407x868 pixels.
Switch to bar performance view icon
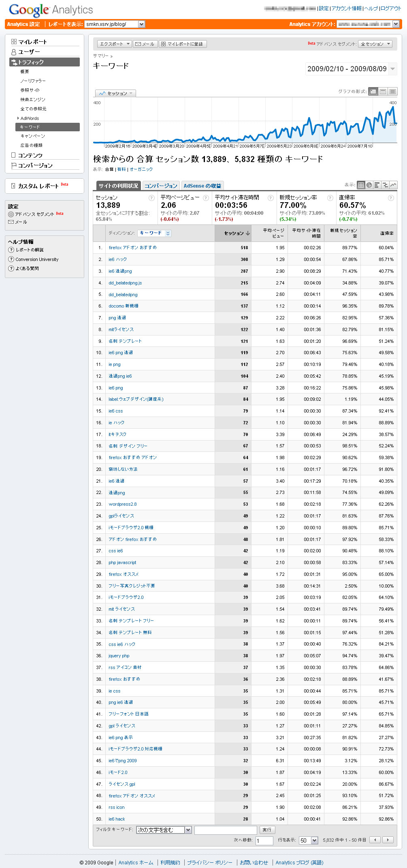(377, 185)
